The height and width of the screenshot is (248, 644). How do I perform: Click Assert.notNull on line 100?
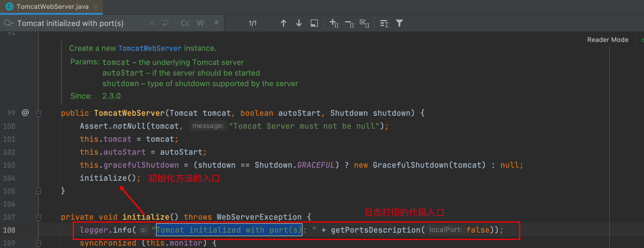pyautogui.click(x=113, y=126)
